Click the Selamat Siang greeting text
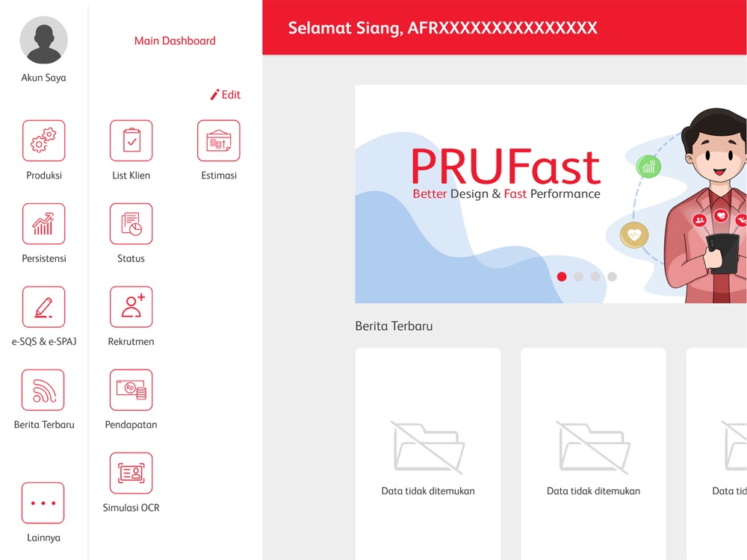The width and height of the screenshot is (747, 560). coord(442,28)
